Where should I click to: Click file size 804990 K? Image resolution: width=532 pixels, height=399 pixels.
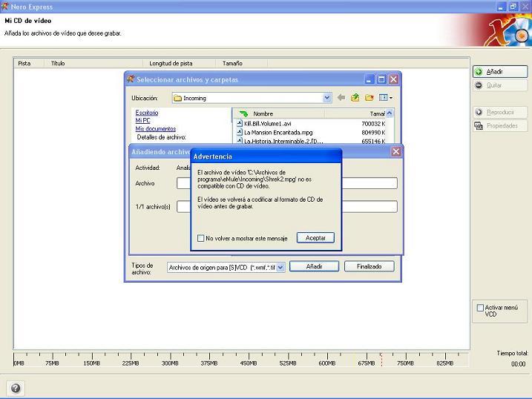click(373, 133)
